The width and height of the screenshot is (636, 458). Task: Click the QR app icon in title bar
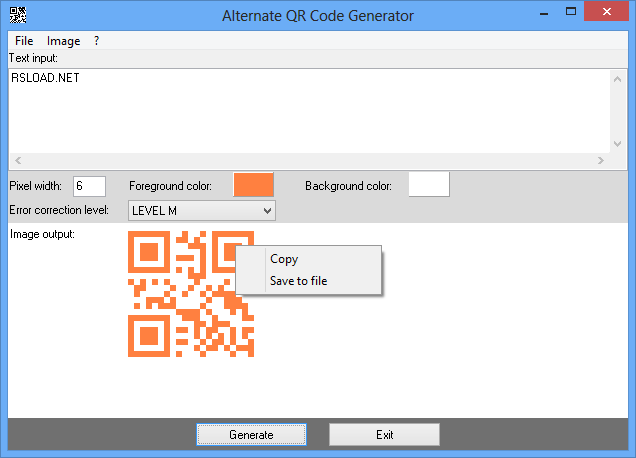coord(16,15)
